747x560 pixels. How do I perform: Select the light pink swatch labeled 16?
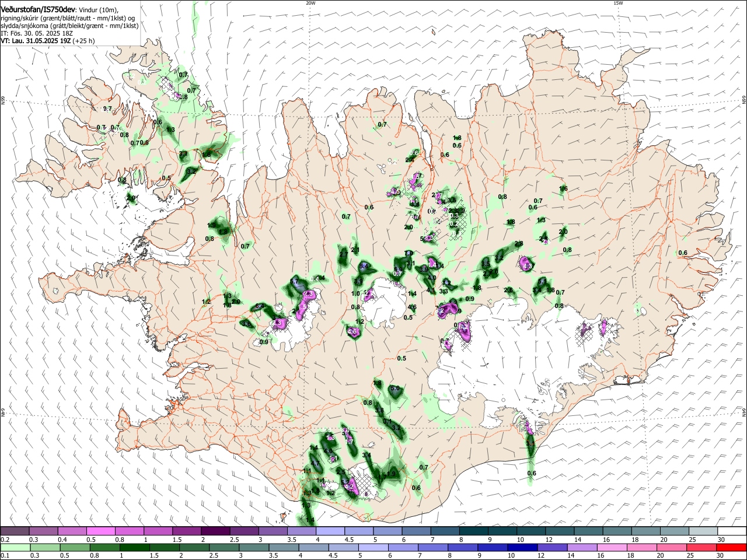[612, 547]
